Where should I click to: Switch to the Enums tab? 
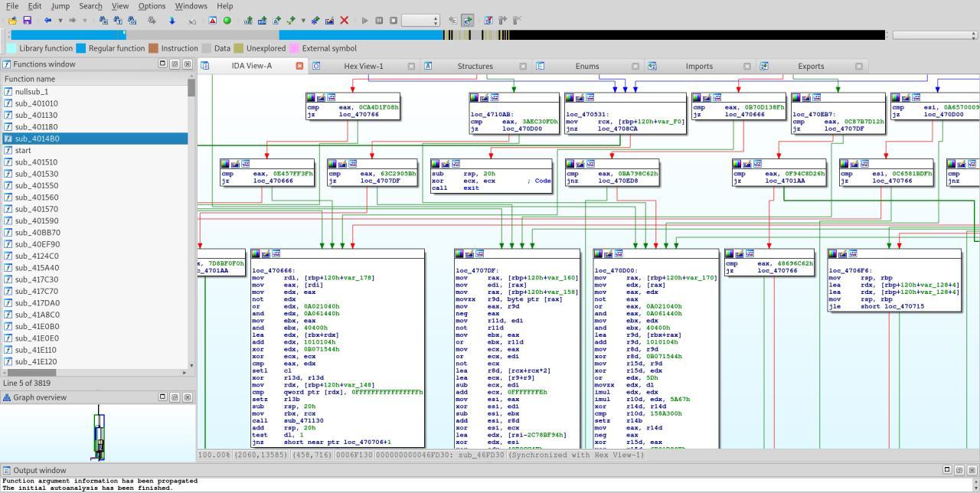(x=586, y=66)
